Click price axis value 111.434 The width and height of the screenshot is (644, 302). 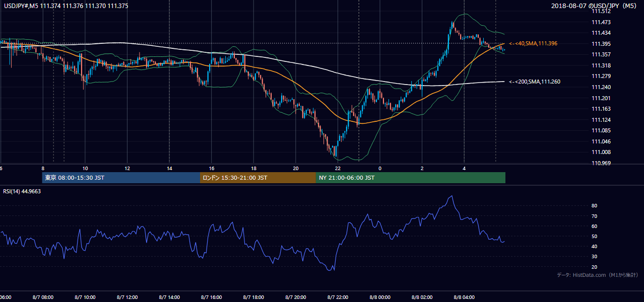(602, 33)
